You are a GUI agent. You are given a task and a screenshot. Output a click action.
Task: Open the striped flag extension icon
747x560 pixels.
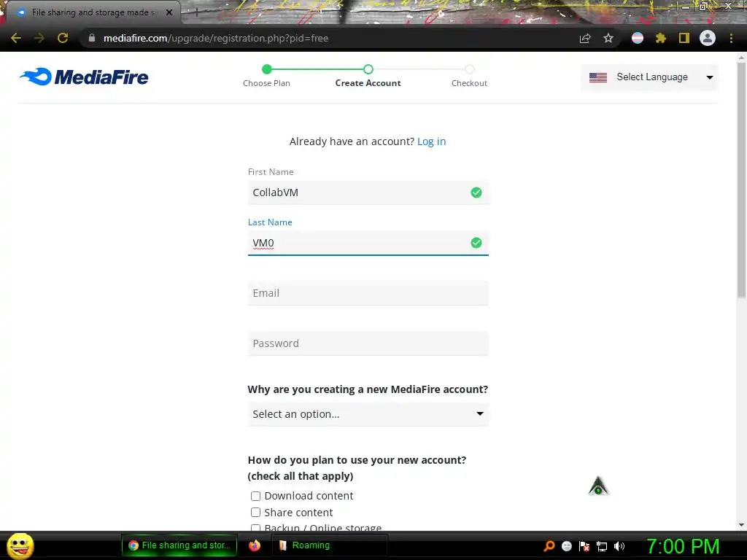[x=638, y=38]
